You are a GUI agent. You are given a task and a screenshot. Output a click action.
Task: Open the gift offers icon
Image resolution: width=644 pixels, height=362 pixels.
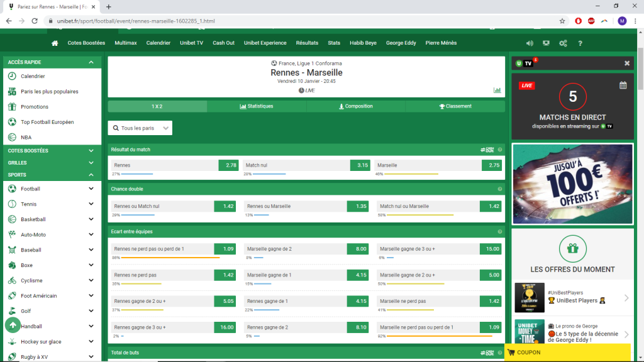[572, 249]
